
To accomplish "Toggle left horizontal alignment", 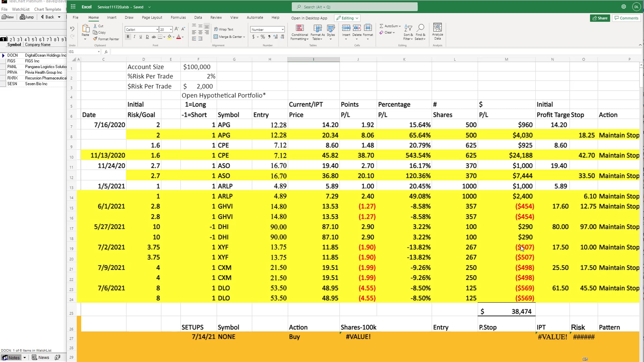I will [x=194, y=32].
